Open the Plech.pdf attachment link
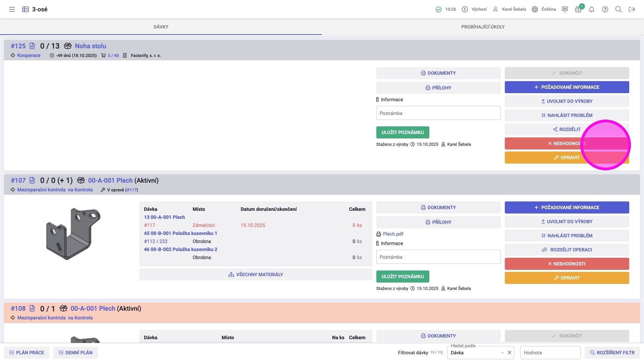 pyautogui.click(x=393, y=234)
